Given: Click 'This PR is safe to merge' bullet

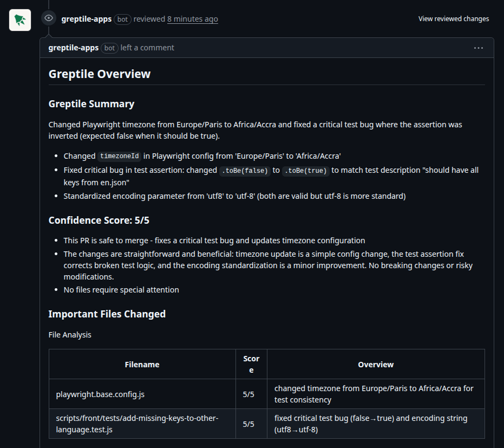Looking at the screenshot, I should 214,241.
